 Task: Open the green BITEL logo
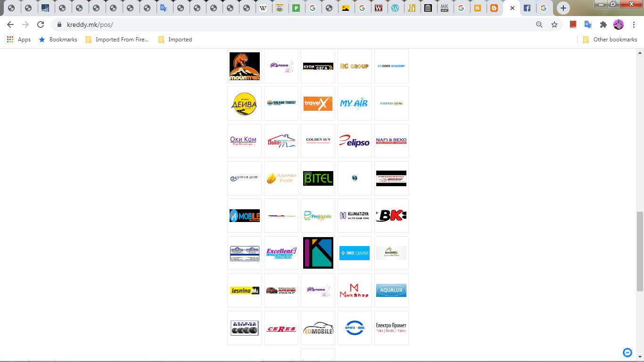(318, 178)
